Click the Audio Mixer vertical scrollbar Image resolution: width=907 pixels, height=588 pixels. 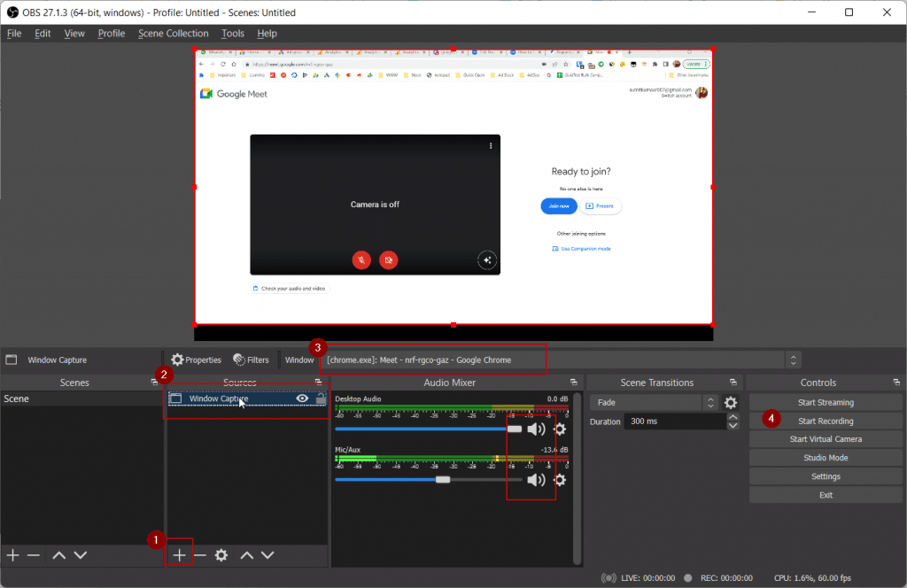click(577, 477)
